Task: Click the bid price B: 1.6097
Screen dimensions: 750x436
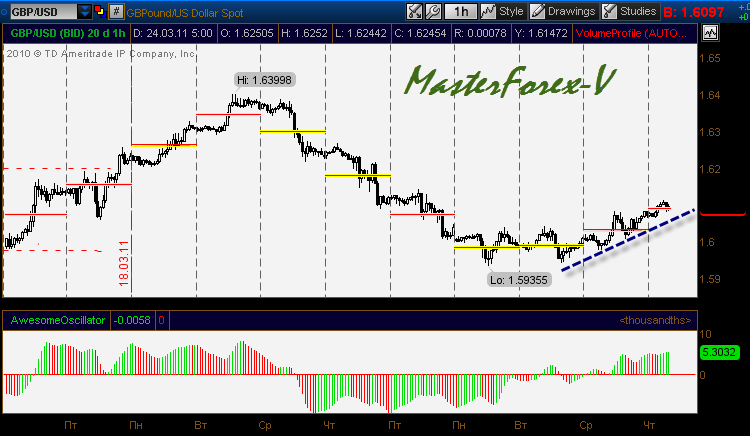Action: pos(694,12)
